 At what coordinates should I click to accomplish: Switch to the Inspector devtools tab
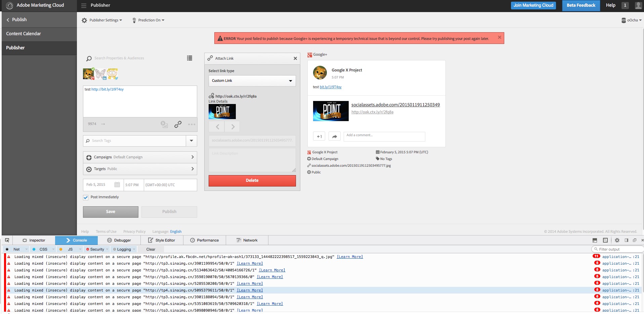click(x=34, y=240)
